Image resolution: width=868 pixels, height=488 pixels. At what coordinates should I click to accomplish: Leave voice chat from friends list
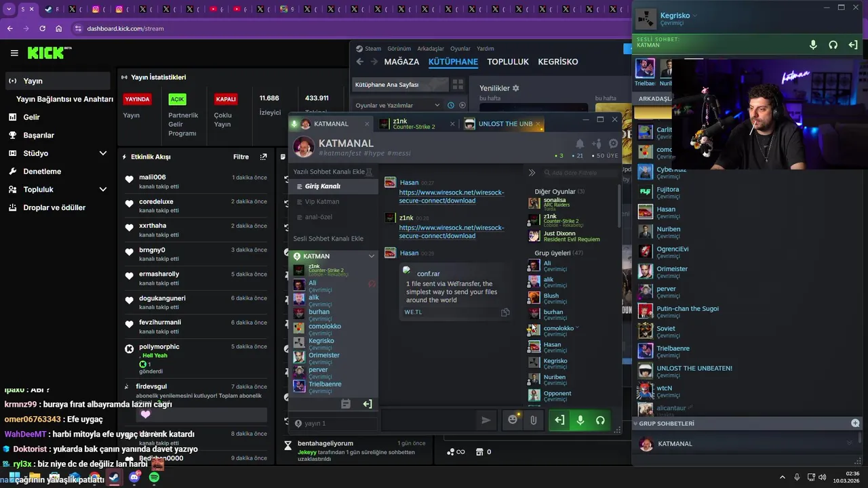pos(853,45)
